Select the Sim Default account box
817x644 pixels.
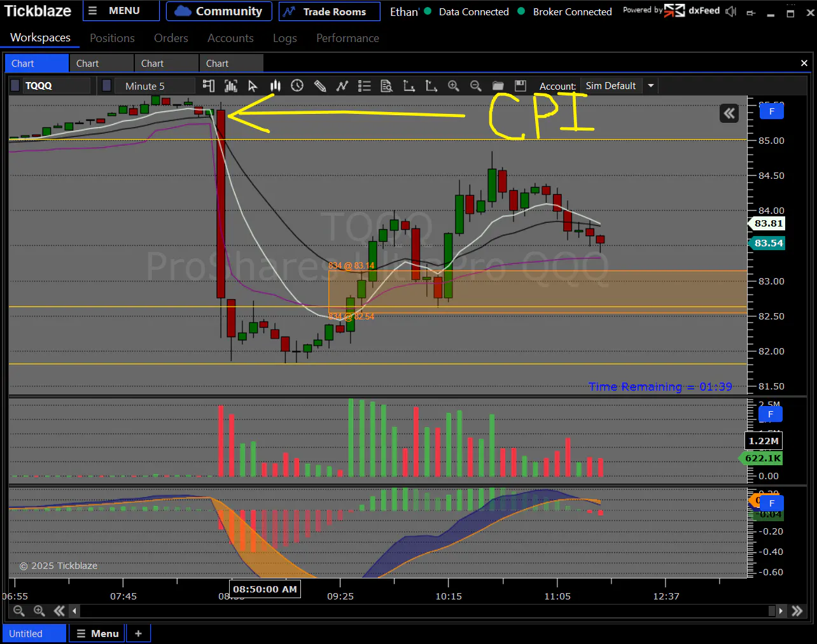(x=611, y=85)
